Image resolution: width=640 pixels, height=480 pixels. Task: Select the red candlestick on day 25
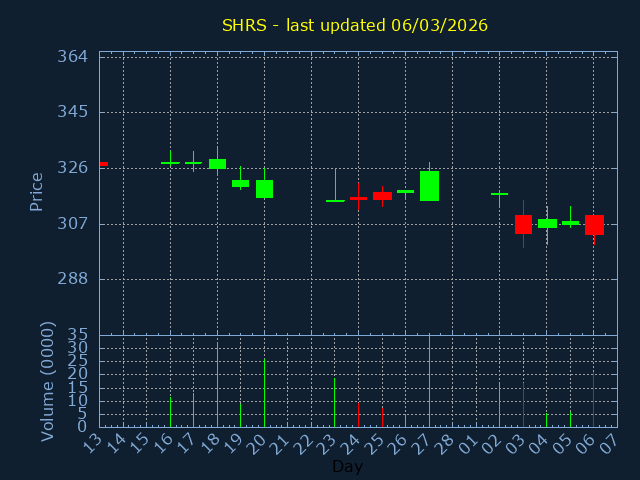382,196
